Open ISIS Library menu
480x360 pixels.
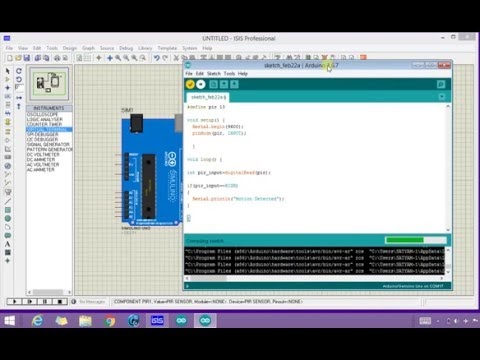[x=145, y=48]
